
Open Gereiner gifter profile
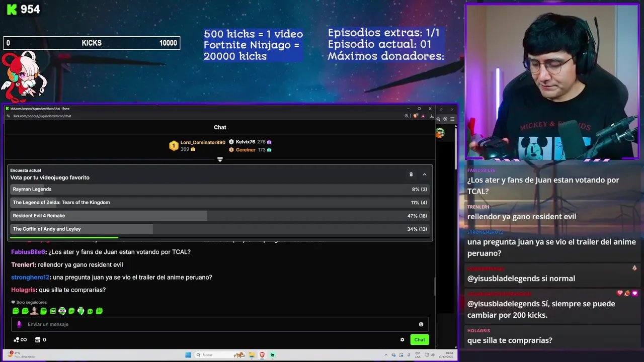pos(246,150)
